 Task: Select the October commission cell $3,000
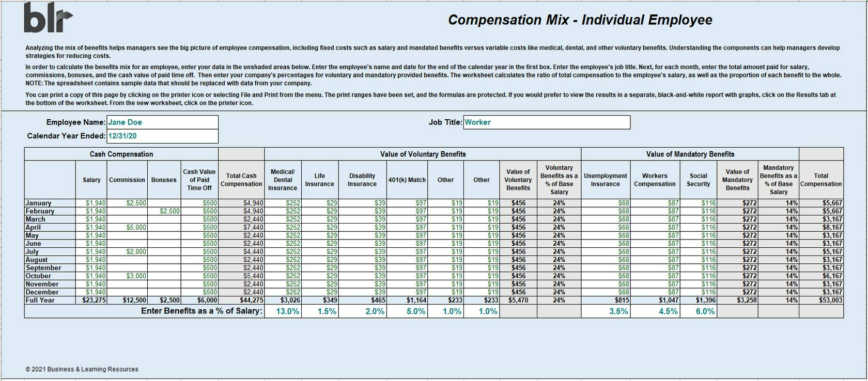click(x=127, y=276)
